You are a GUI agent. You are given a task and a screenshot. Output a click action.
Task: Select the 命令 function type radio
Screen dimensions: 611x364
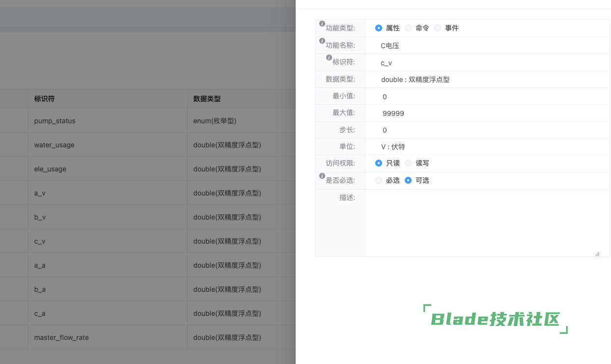pyautogui.click(x=408, y=28)
